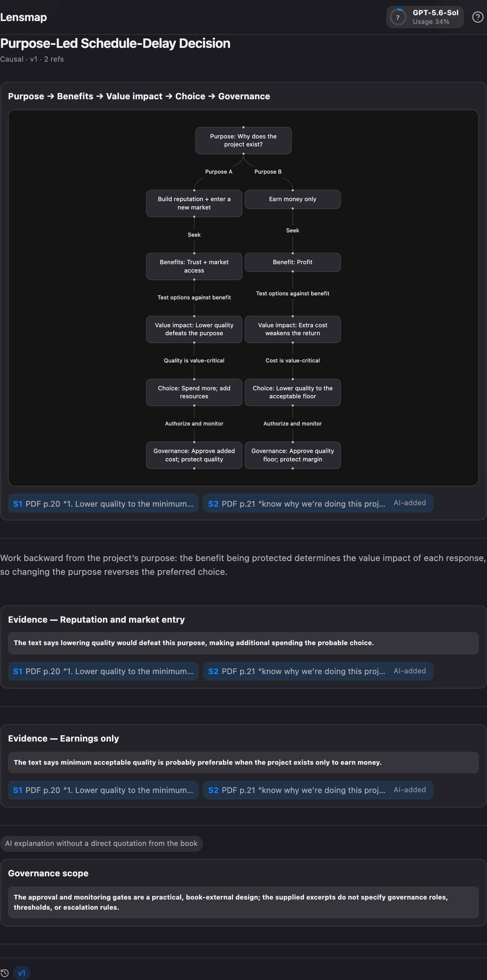Select the Benefits: Trust + market access node
Image resolution: width=487 pixels, height=980 pixels.
[x=194, y=266]
